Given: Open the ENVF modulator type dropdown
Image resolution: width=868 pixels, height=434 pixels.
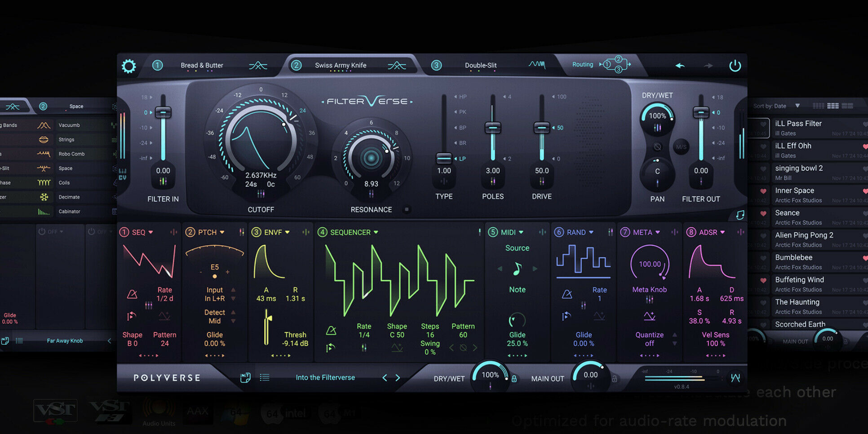Looking at the screenshot, I should [287, 232].
